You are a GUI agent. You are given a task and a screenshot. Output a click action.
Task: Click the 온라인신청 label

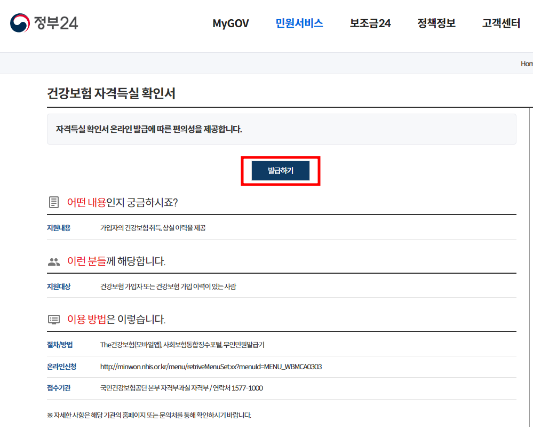coord(62,366)
